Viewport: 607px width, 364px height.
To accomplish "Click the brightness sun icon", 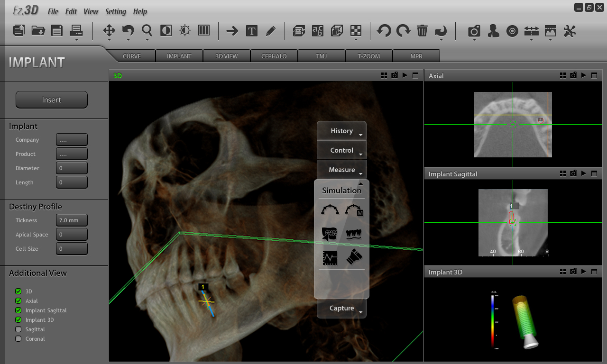I will (x=185, y=31).
